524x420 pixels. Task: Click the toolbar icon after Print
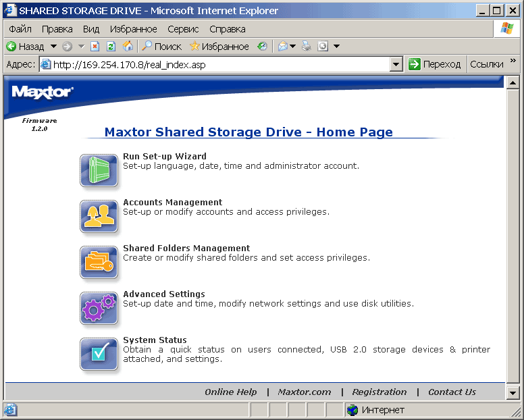coord(323,47)
